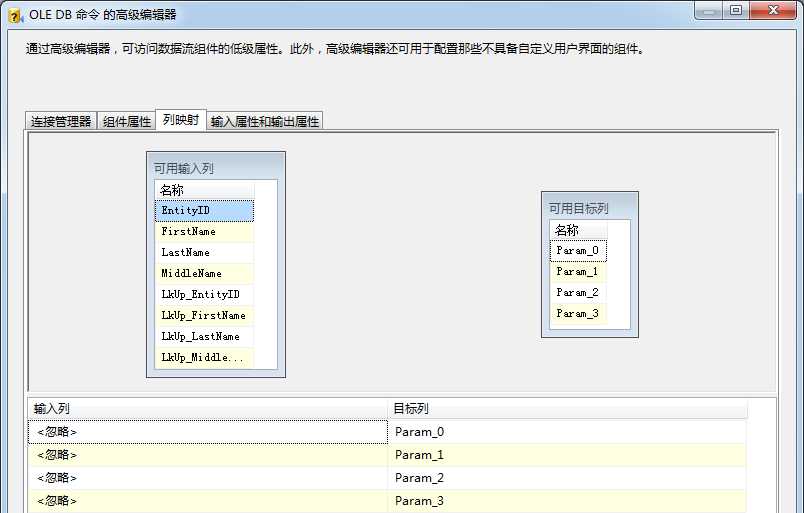Select LkUp_EntityID input column
The width and height of the screenshot is (804, 513).
coord(204,294)
